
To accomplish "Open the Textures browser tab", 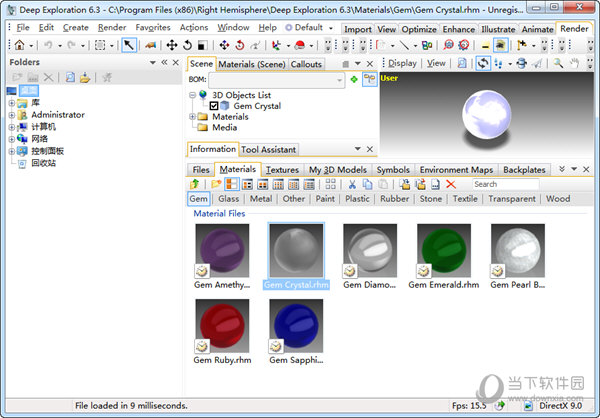I will [x=282, y=170].
